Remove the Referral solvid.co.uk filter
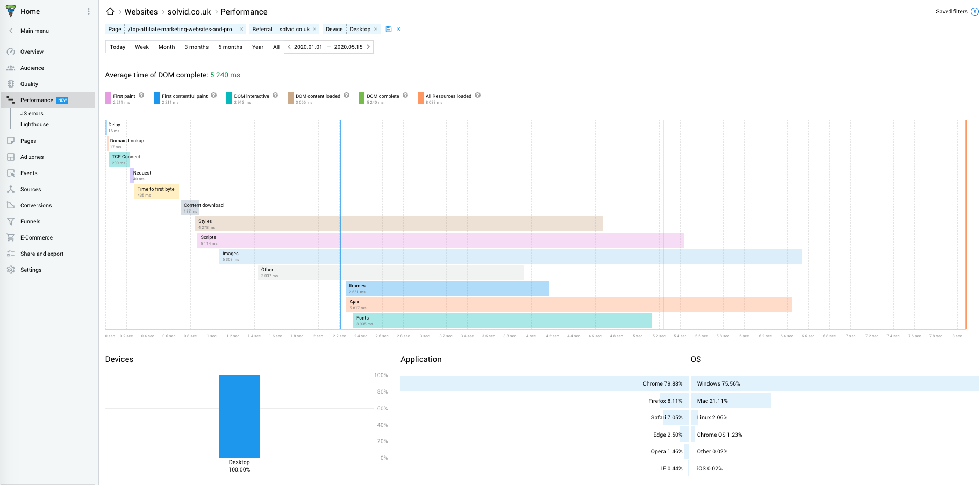The width and height of the screenshot is (980, 485). (314, 29)
